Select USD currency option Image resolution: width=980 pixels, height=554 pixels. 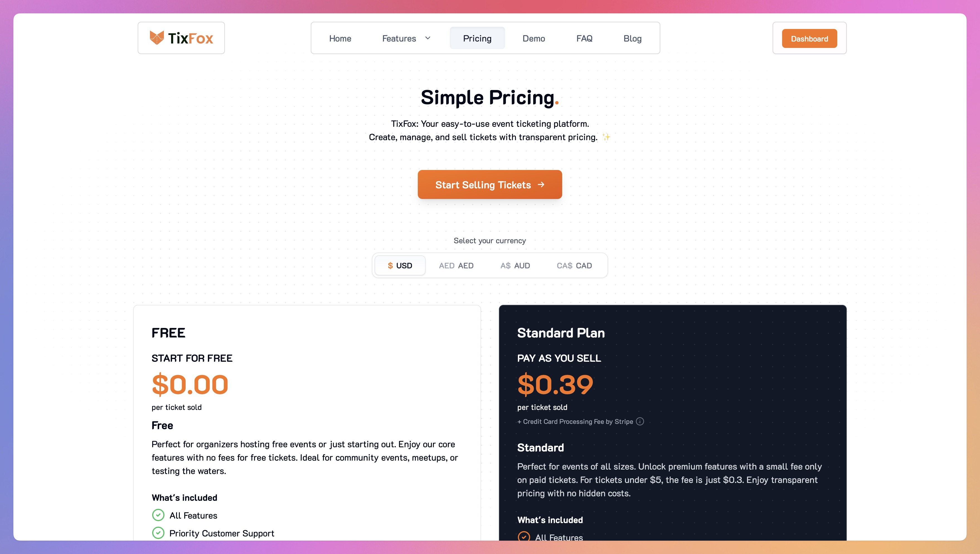pyautogui.click(x=400, y=266)
